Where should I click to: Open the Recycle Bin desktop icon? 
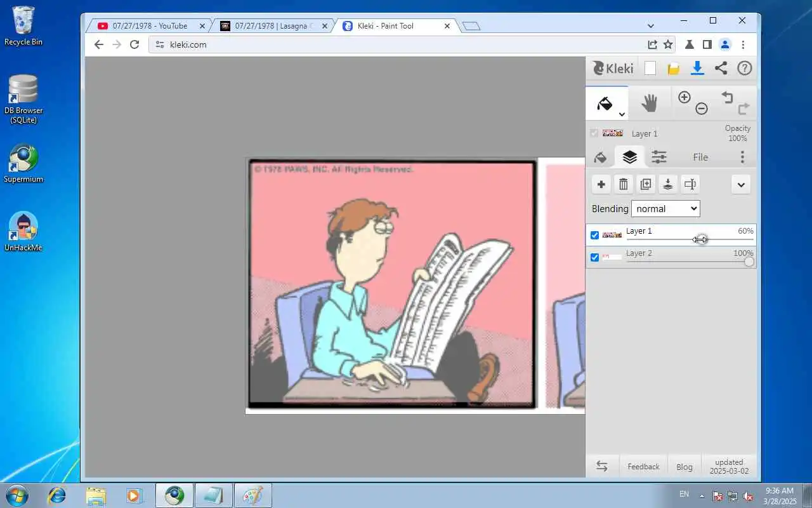point(23,26)
